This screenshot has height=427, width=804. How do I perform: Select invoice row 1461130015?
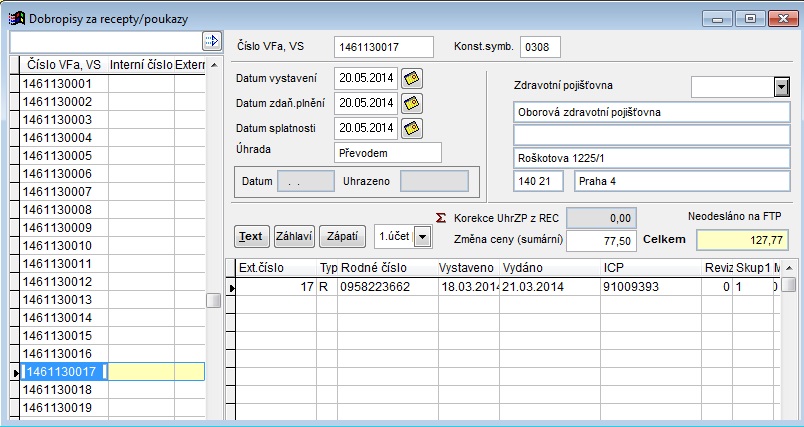112,336
